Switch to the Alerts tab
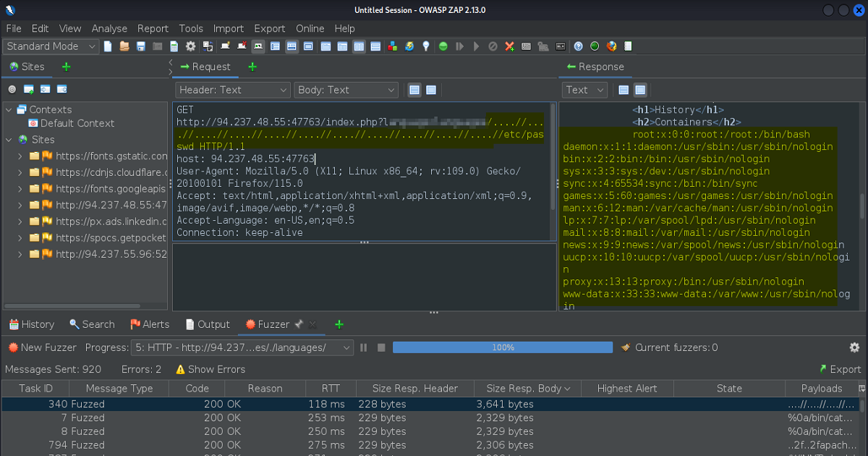Image resolution: width=868 pixels, height=456 pixels. 150,324
